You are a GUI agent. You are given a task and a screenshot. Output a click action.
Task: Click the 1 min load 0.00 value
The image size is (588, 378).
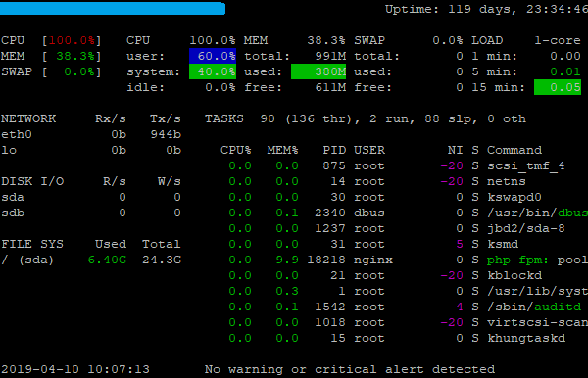click(565, 56)
